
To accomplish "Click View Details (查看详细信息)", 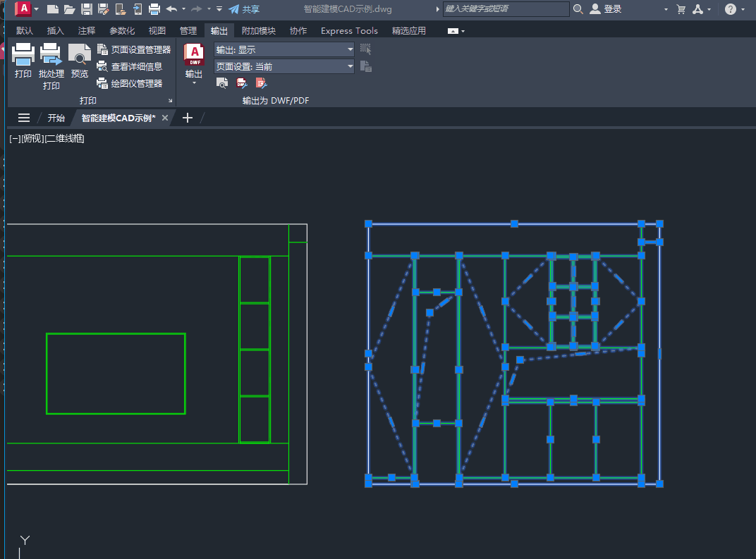I will 130,67.
